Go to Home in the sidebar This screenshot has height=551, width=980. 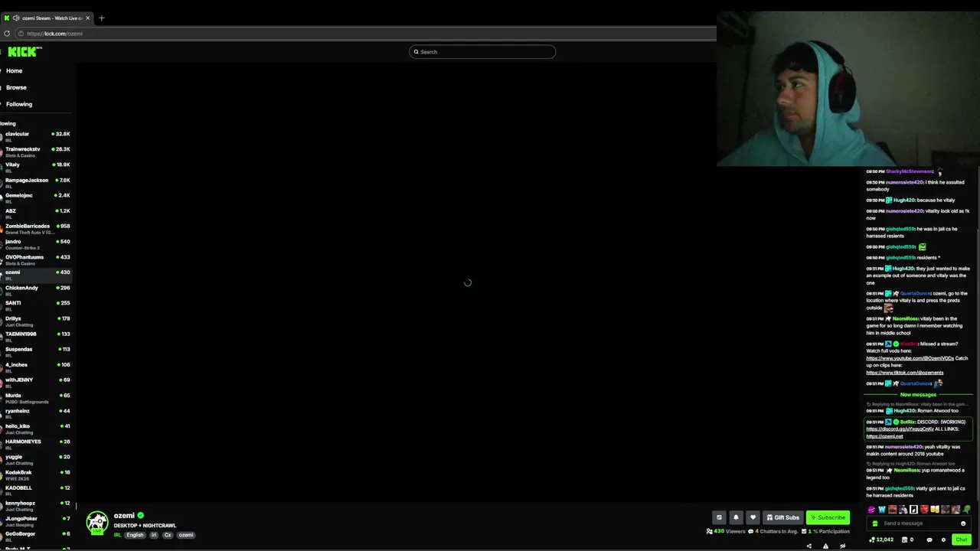[15, 70]
